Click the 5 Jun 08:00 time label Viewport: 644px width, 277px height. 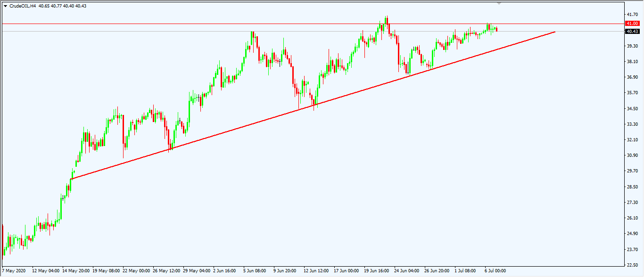pyautogui.click(x=255, y=271)
